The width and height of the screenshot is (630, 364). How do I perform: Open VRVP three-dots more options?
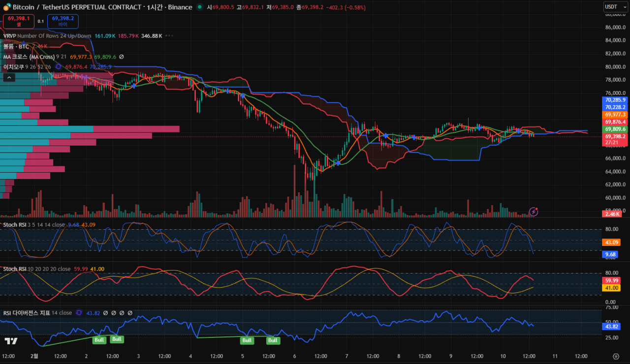click(169, 36)
